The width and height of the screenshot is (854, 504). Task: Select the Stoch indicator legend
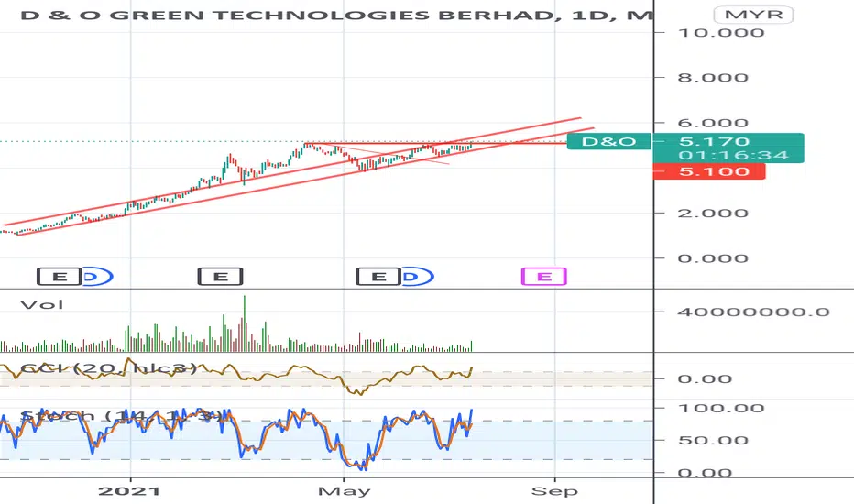coord(122,416)
